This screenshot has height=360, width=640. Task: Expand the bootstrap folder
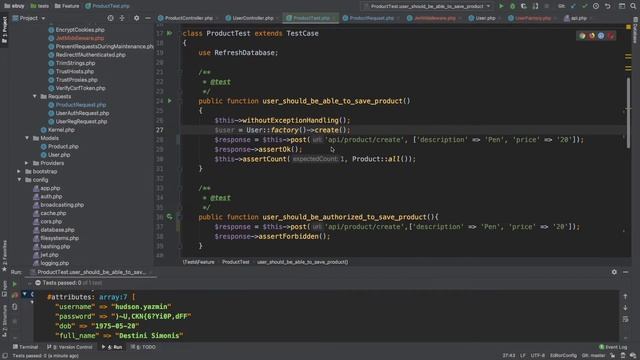pos(19,171)
